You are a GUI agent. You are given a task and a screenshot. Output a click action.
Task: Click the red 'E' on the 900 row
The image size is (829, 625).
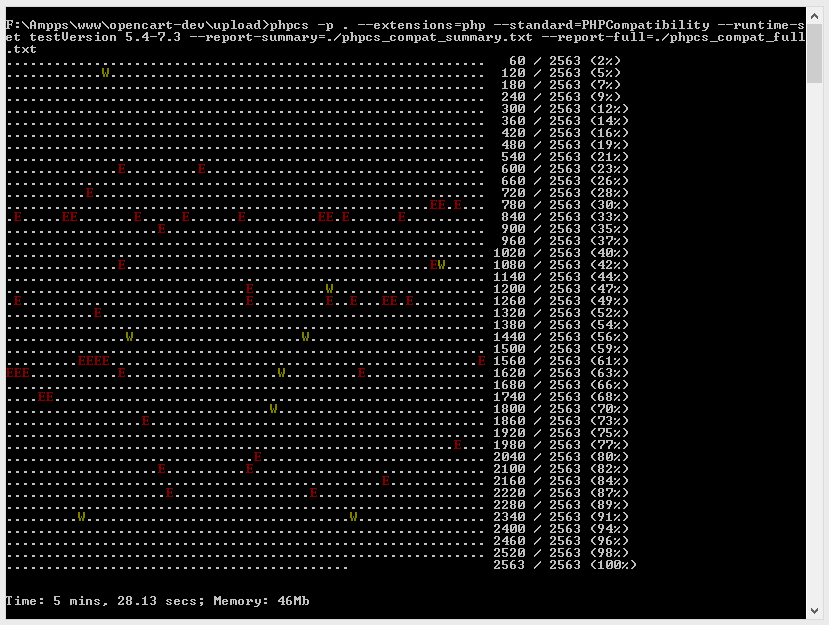click(x=161, y=228)
